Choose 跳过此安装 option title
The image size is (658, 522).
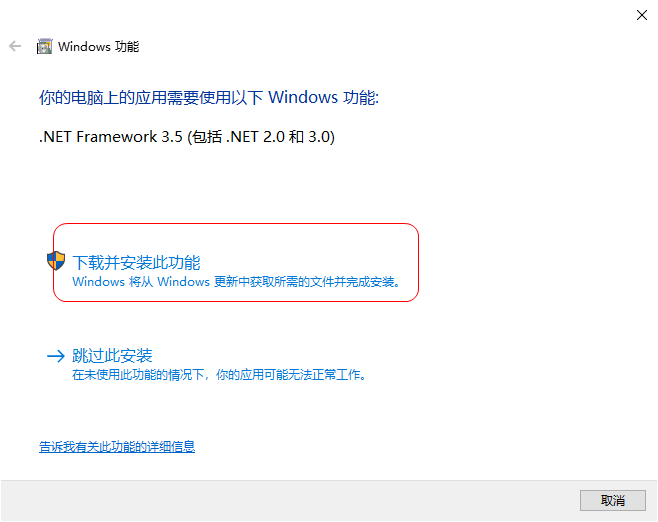pos(112,355)
